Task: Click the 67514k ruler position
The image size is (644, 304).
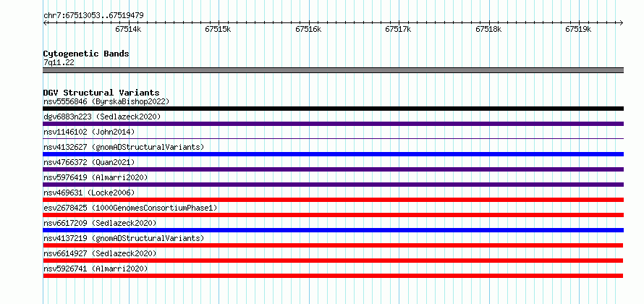Action: [x=129, y=29]
